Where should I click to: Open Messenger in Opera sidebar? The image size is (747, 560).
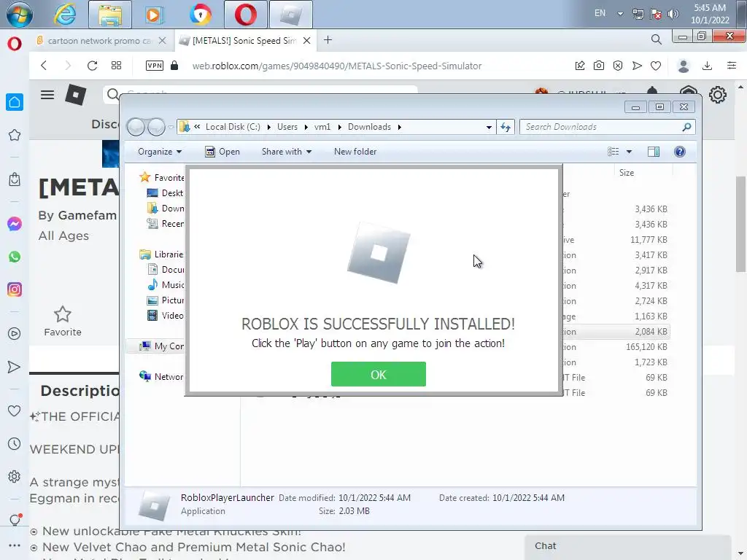pos(15,224)
